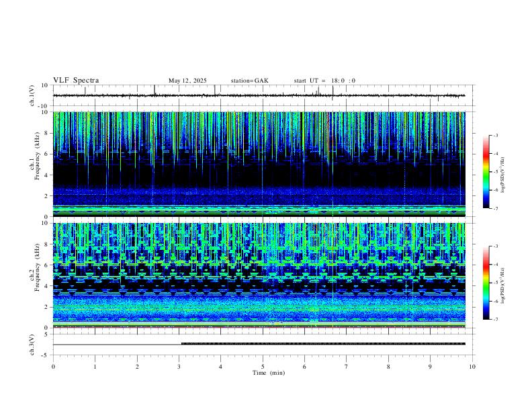Click the "-3" label on upper color bar
Screen dimensions: 532x411
[x=495, y=135]
